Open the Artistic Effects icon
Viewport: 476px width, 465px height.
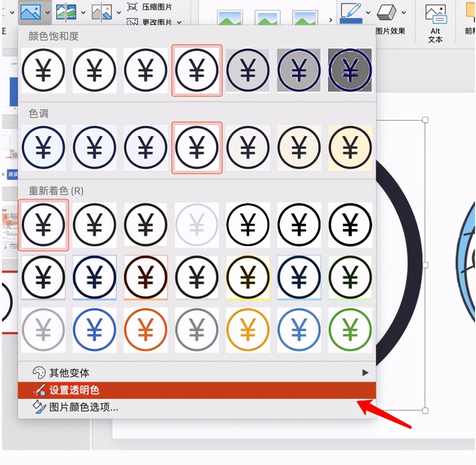point(66,11)
